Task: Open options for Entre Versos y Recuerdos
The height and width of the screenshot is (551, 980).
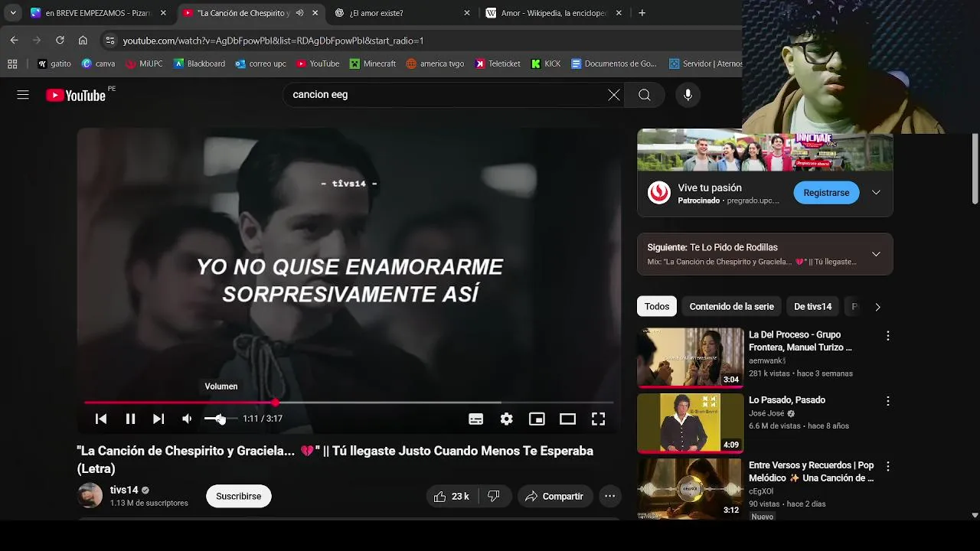Action: pyautogui.click(x=888, y=466)
